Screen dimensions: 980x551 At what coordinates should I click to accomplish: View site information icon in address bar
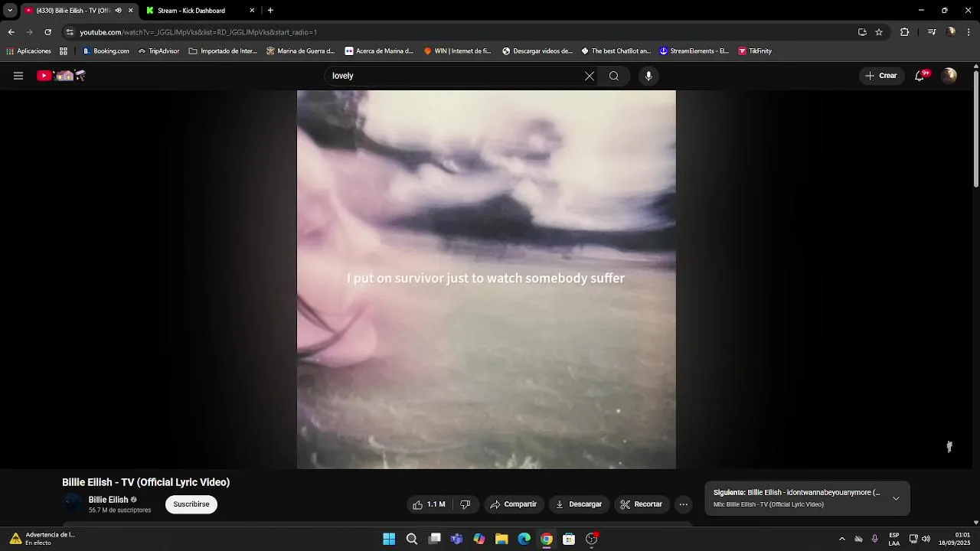[70, 32]
